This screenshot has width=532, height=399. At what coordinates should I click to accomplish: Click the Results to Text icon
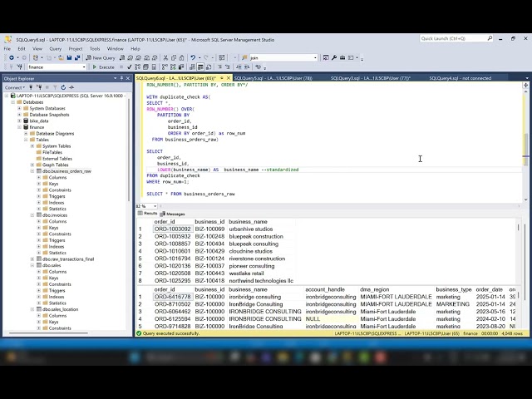point(192,67)
